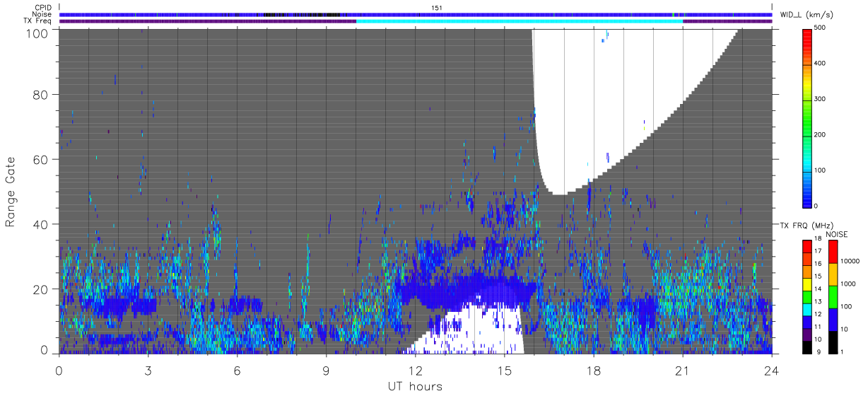Viewport: 868px width, 401px height.
Task: Click Range Gate axis tick label 80
Action: click(41, 94)
